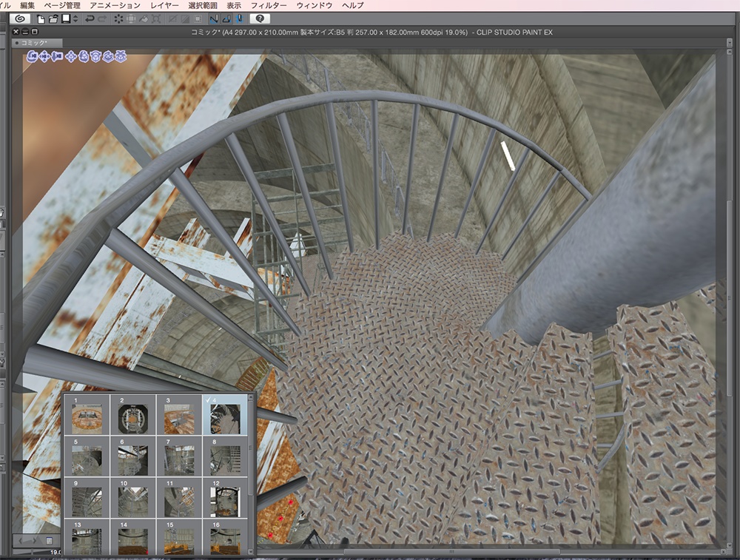The width and height of the screenshot is (740, 560).
Task: Toggle snap to special ruler
Action: coord(226,19)
